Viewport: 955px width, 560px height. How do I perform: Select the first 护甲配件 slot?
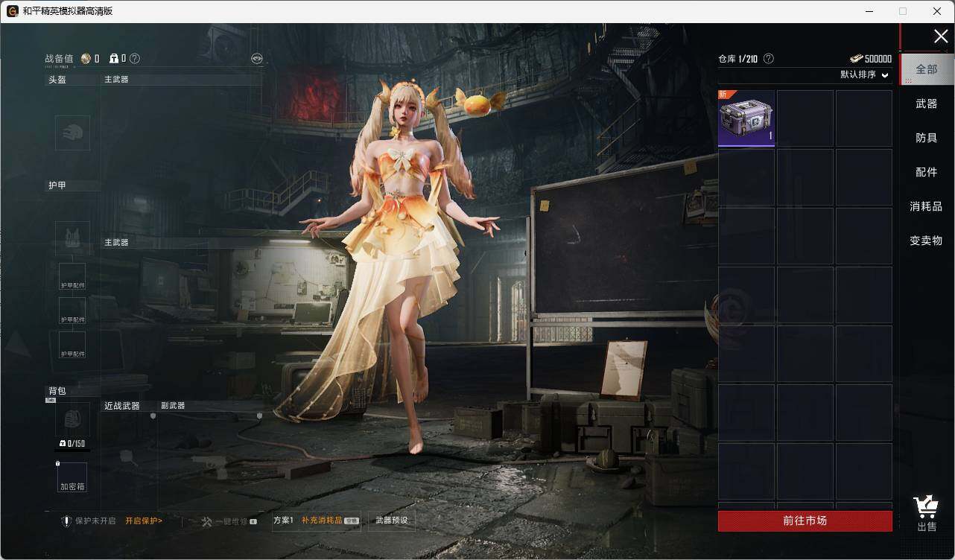(x=72, y=276)
